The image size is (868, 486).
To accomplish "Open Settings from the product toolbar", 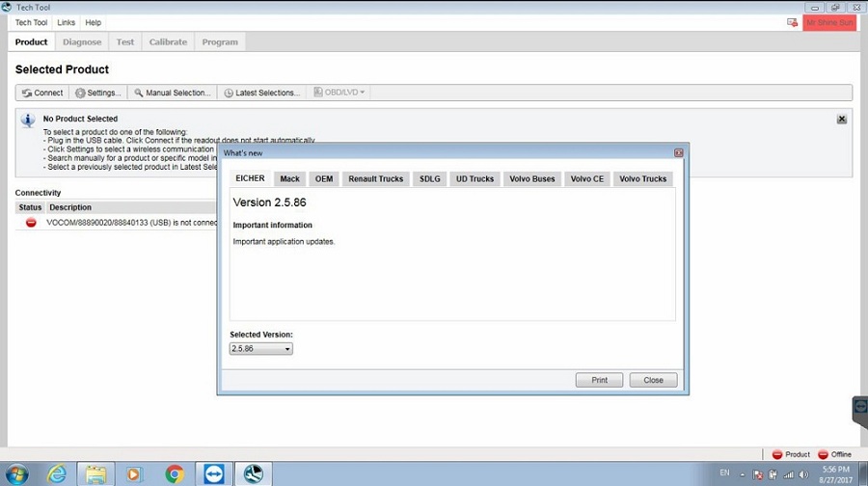I will pyautogui.click(x=98, y=93).
